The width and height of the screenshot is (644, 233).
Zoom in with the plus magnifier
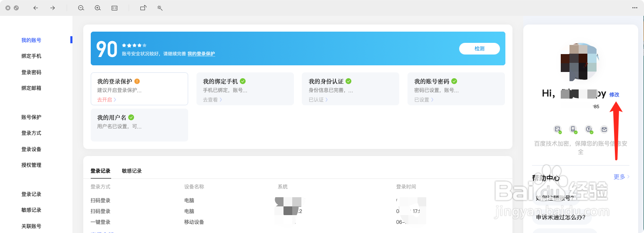click(98, 8)
